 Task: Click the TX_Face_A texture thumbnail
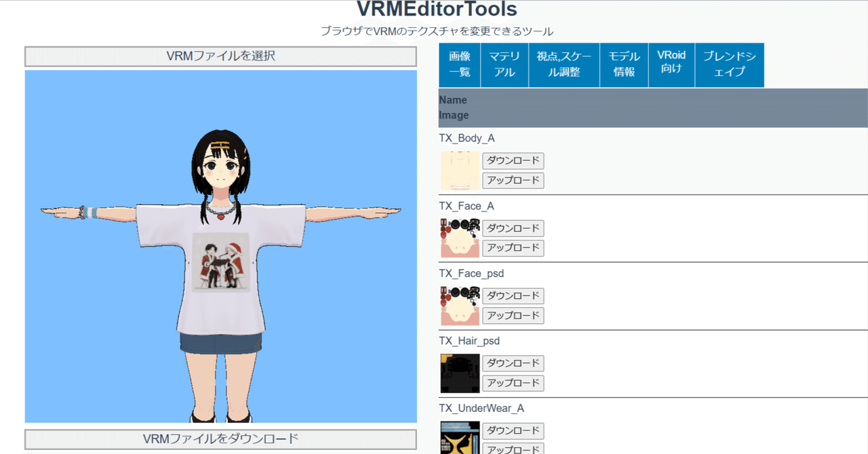click(x=458, y=238)
